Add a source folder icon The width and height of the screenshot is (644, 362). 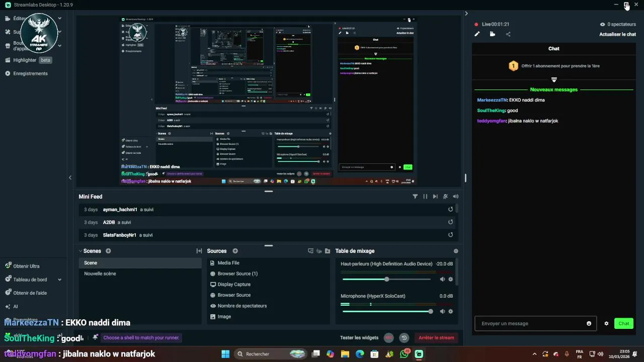[x=328, y=251]
